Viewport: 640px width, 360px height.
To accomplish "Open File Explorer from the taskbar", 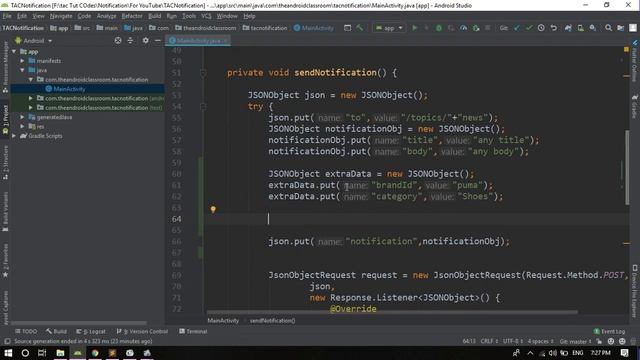I will pyautogui.click(x=60, y=353).
